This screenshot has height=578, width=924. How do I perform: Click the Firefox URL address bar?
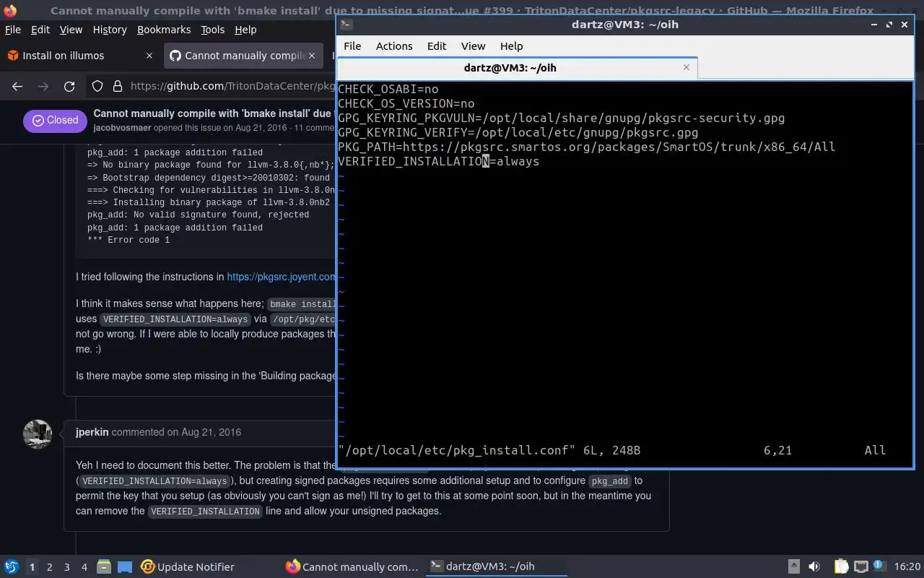tap(232, 86)
